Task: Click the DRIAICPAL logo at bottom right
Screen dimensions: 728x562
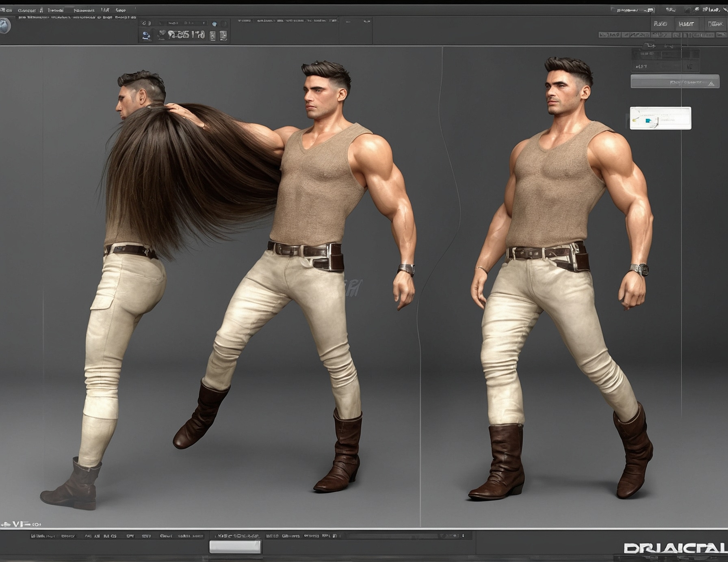Action: pos(675,548)
